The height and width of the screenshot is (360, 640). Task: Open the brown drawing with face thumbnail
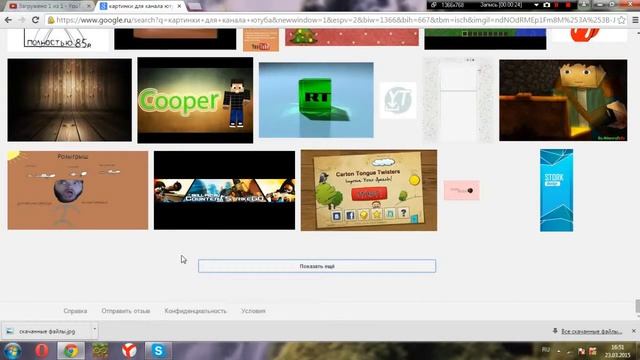click(78, 190)
